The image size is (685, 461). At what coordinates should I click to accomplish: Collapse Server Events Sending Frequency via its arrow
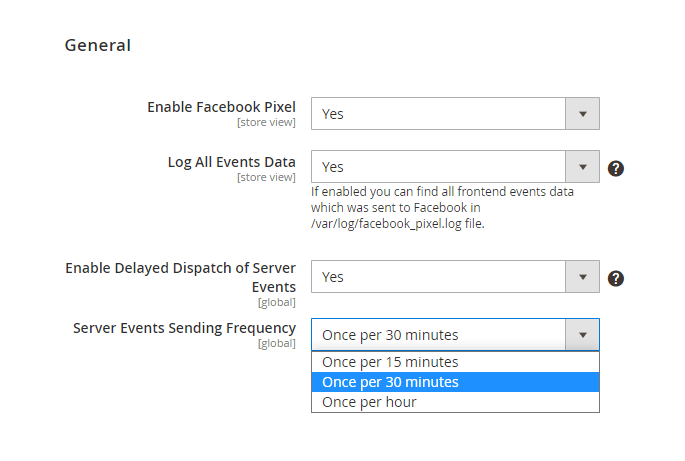[x=582, y=335]
